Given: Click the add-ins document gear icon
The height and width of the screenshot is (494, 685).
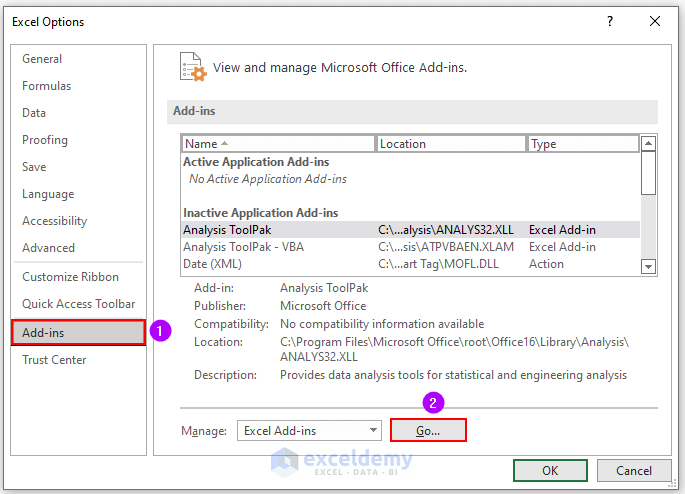Looking at the screenshot, I should coord(193,67).
